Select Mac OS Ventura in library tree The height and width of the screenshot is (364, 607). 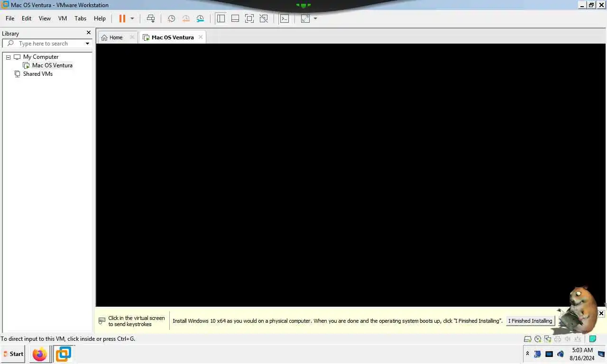(x=52, y=65)
